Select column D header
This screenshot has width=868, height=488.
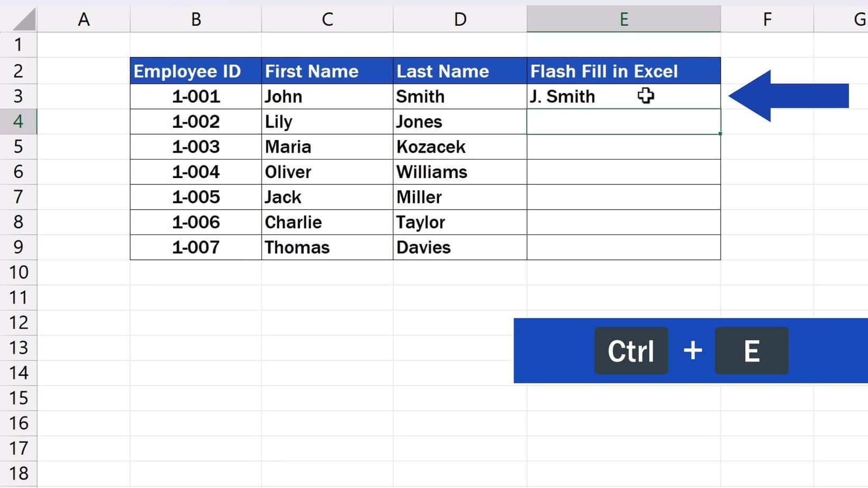[460, 20]
